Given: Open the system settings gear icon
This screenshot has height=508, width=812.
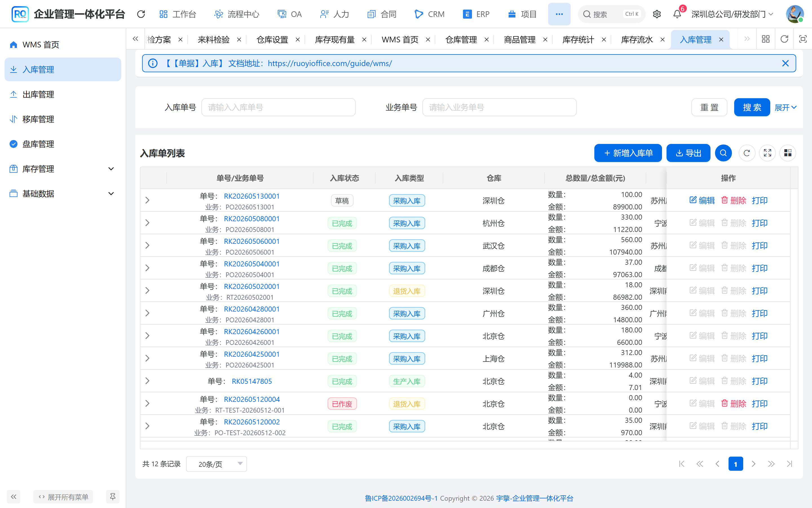Looking at the screenshot, I should 657,14.
